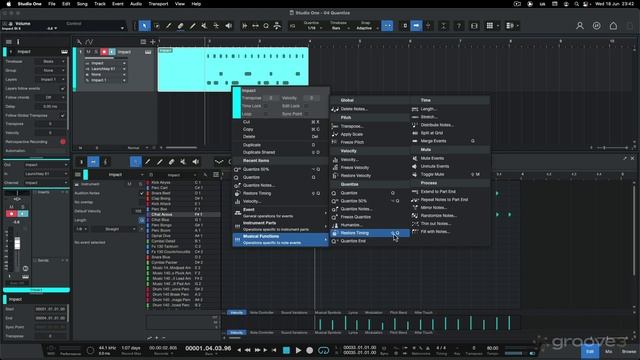Open the Launchkey 61 input dropdown on track
This screenshot has height=360, width=640.
tap(106, 69)
